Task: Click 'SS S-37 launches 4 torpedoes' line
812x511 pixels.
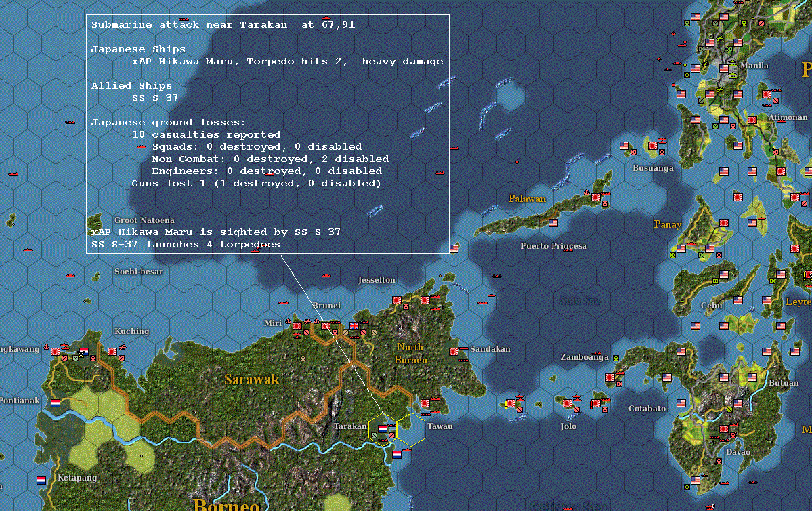Action: pos(186,244)
